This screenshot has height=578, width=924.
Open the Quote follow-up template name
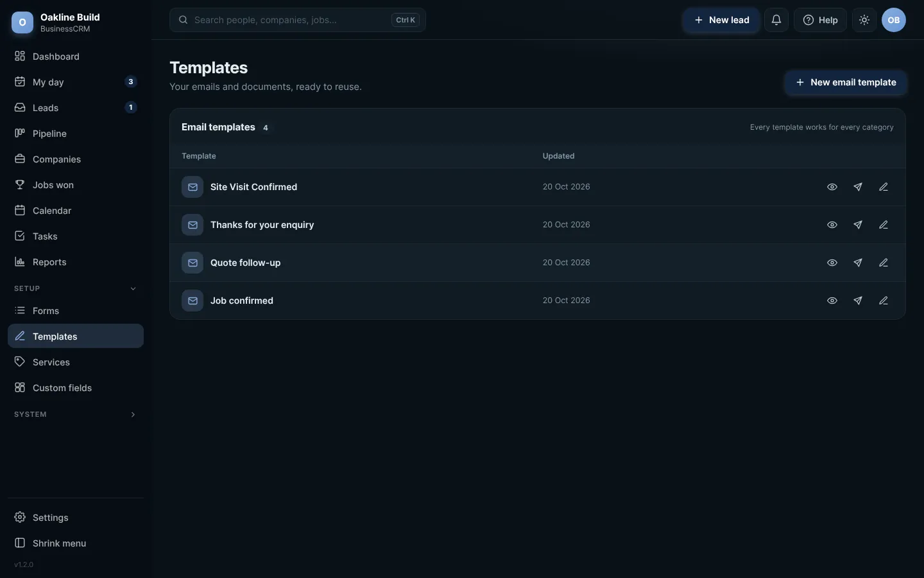pos(245,263)
